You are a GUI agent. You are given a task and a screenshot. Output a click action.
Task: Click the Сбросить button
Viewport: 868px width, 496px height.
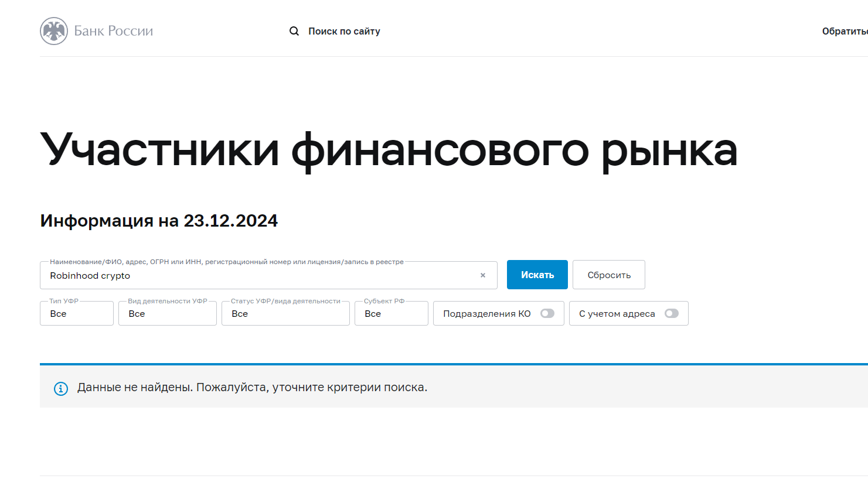pos(609,275)
